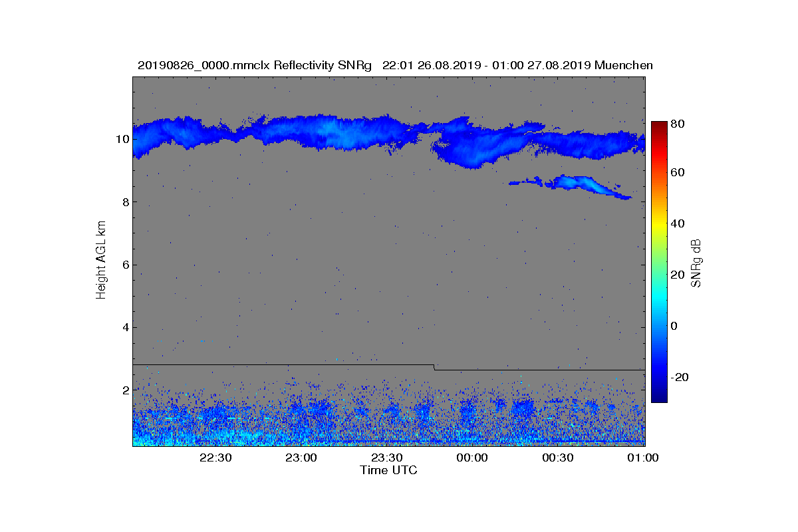Image resolution: width=798 pixels, height=532 pixels.
Task: Click the height tick label 2
Action: 125,390
